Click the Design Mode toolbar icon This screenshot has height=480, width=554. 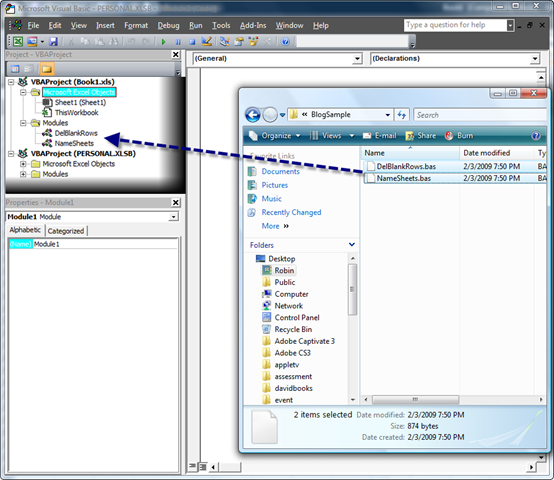click(207, 42)
